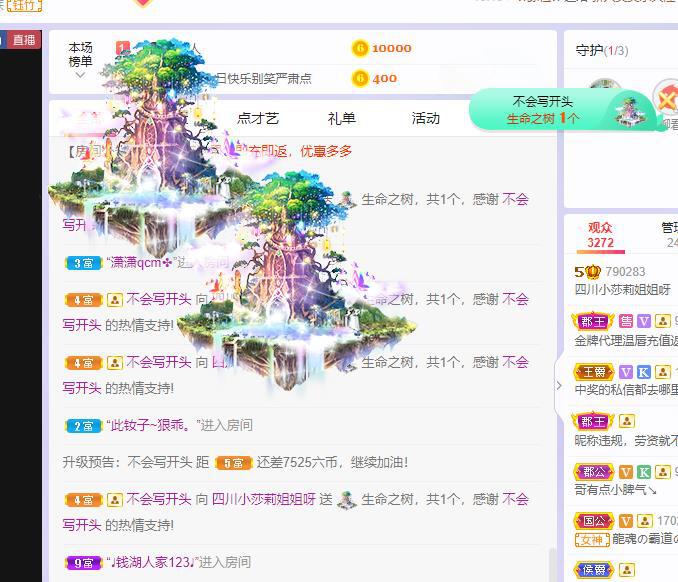
Task: Click the 郡王 badge above 昵称违规
Action: [x=593, y=421]
